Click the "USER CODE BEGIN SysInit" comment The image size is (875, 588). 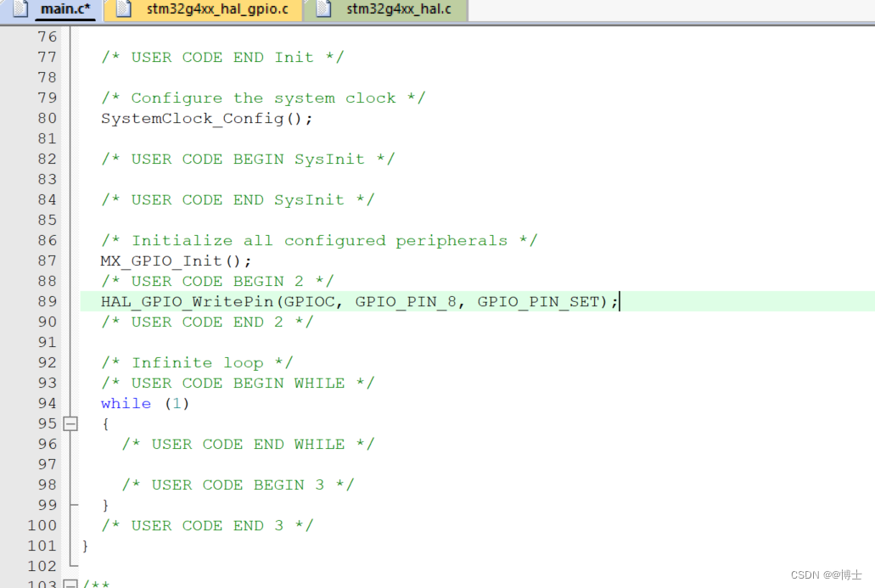(248, 159)
